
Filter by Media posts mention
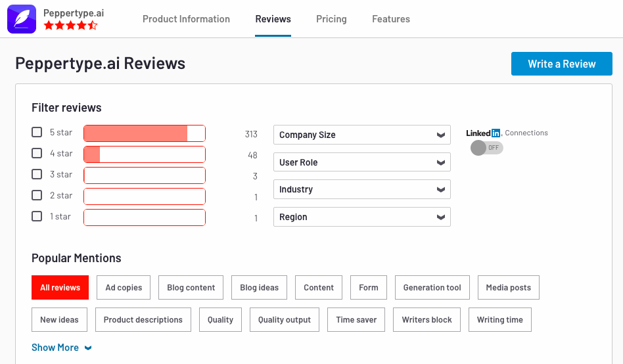click(x=509, y=287)
